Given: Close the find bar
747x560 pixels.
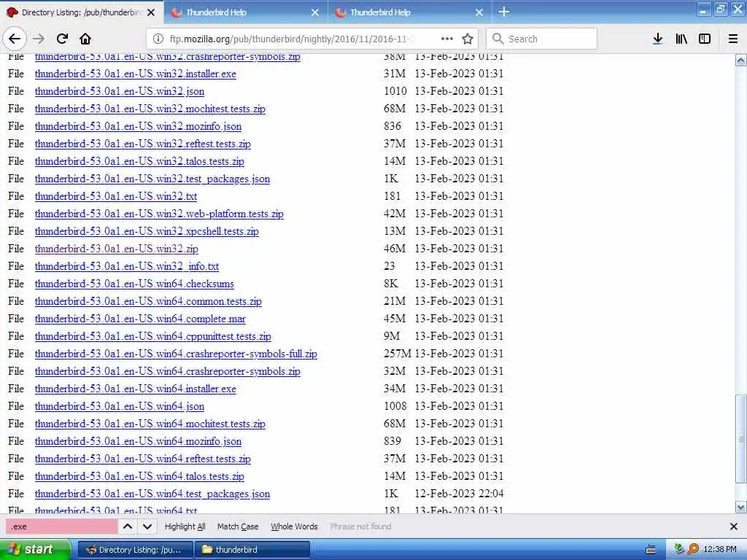Looking at the screenshot, I should 734,526.
